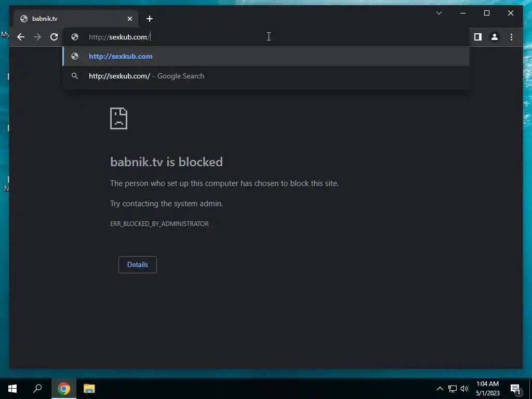
Task: Choose the http://sexkub.com URL suggestion
Action: coord(267,56)
